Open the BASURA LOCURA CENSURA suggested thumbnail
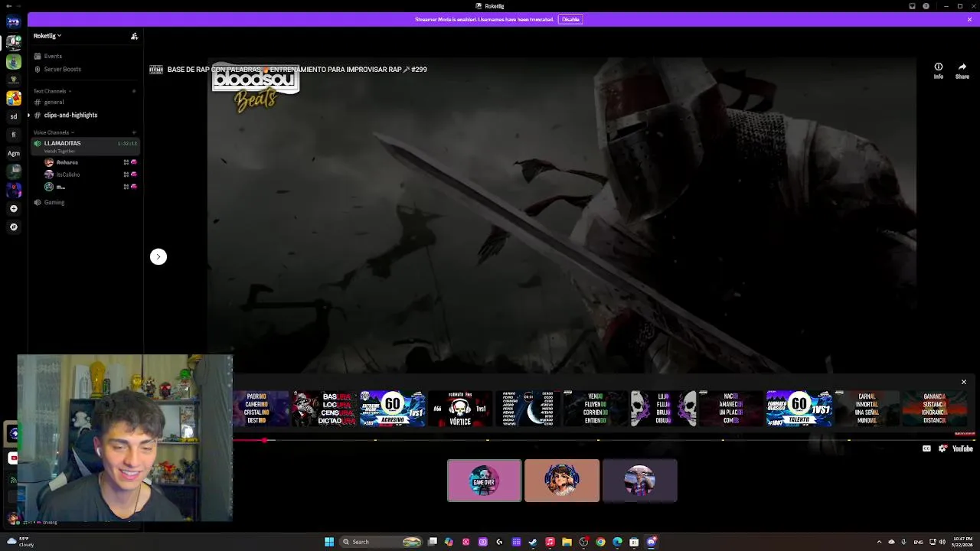This screenshot has width=980, height=551. point(325,409)
